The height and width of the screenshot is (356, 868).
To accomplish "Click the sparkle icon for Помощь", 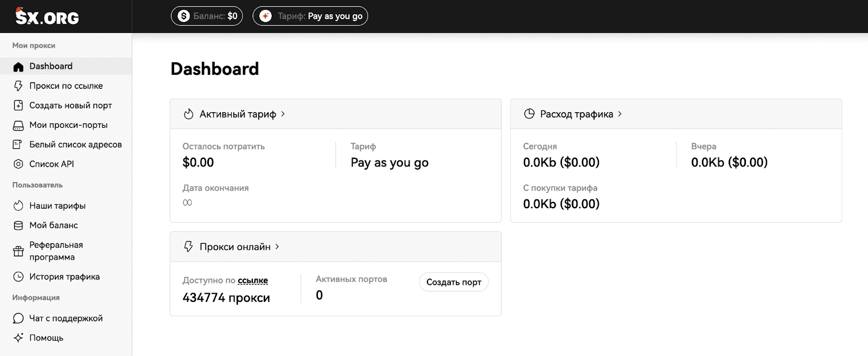I will point(18,338).
